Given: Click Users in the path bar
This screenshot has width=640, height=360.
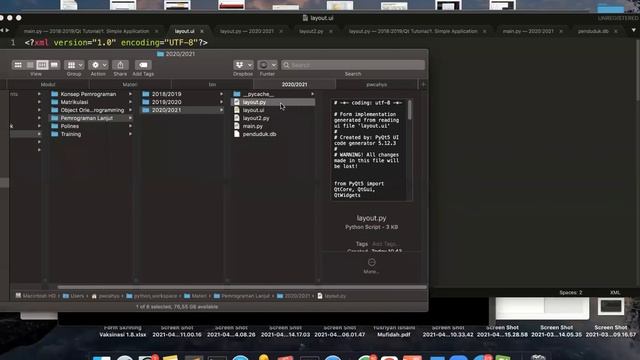Looking at the screenshot, I should click(73, 296).
